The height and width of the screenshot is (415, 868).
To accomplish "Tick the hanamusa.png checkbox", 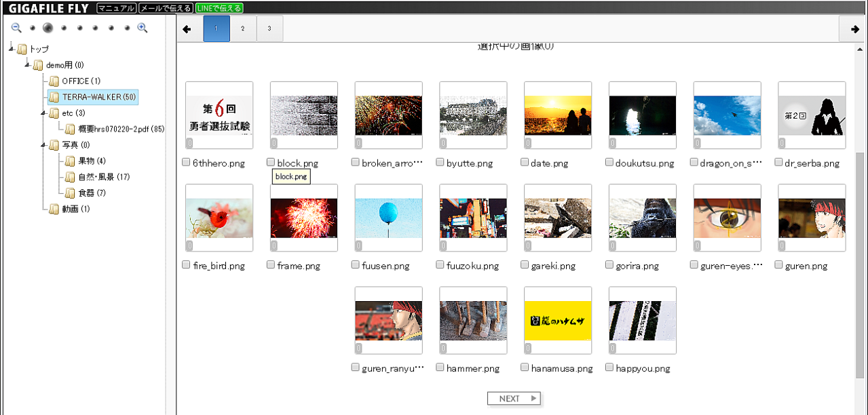I will 525,368.
